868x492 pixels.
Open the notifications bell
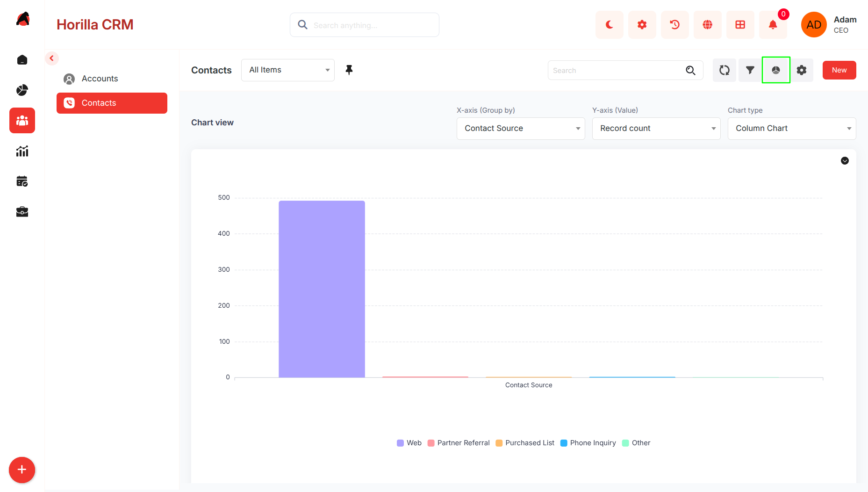coord(773,25)
